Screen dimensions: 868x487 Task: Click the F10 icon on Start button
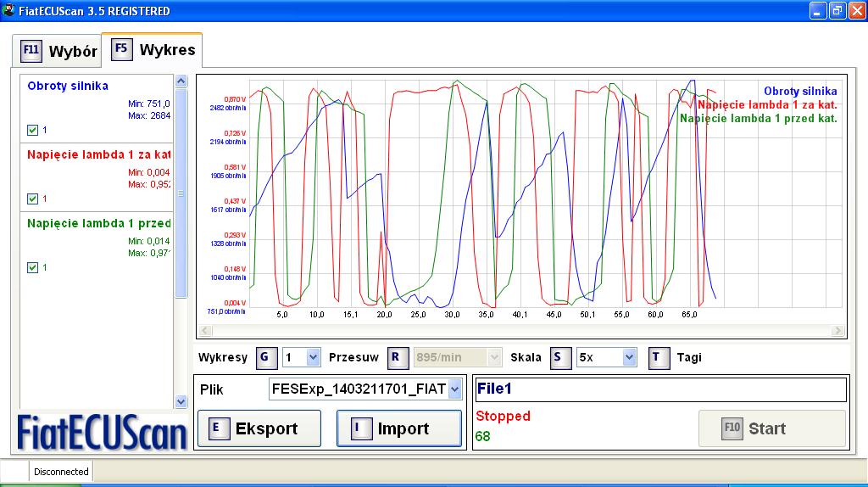(732, 428)
